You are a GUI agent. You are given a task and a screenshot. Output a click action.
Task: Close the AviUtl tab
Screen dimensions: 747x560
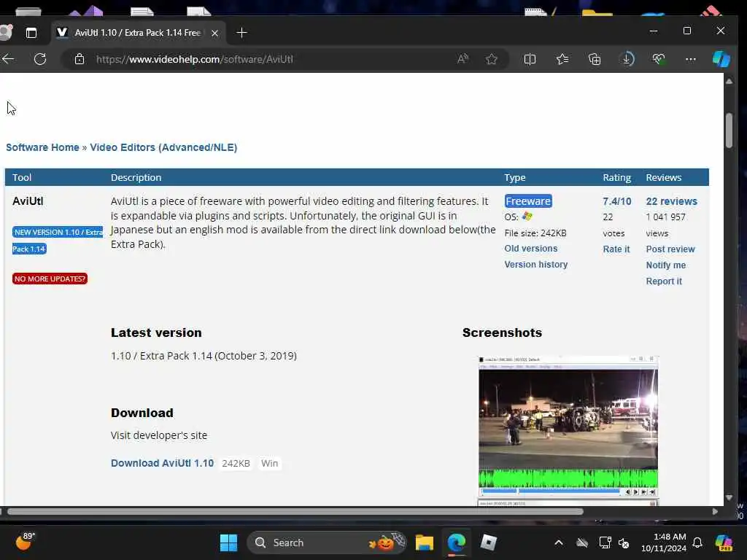pos(215,33)
